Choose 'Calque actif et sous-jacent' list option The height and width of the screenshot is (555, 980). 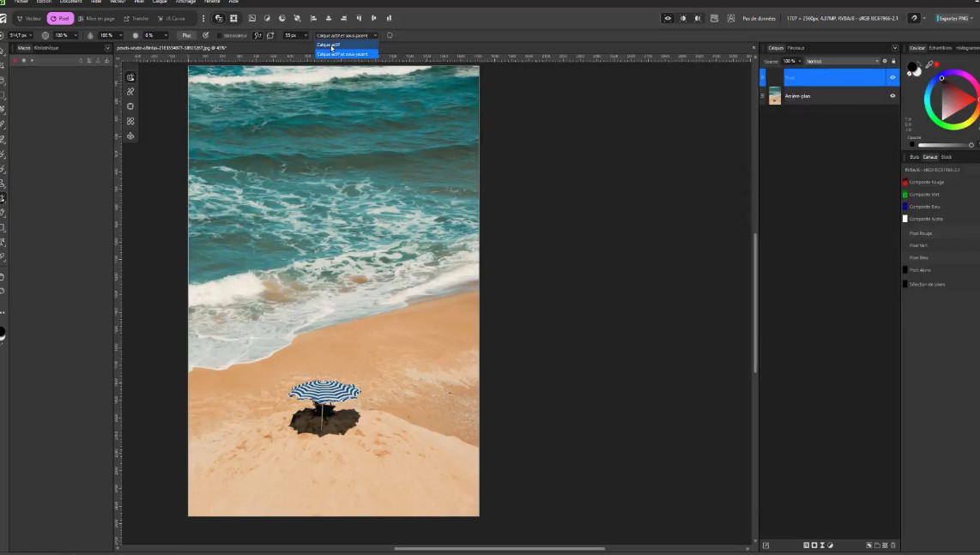click(346, 54)
